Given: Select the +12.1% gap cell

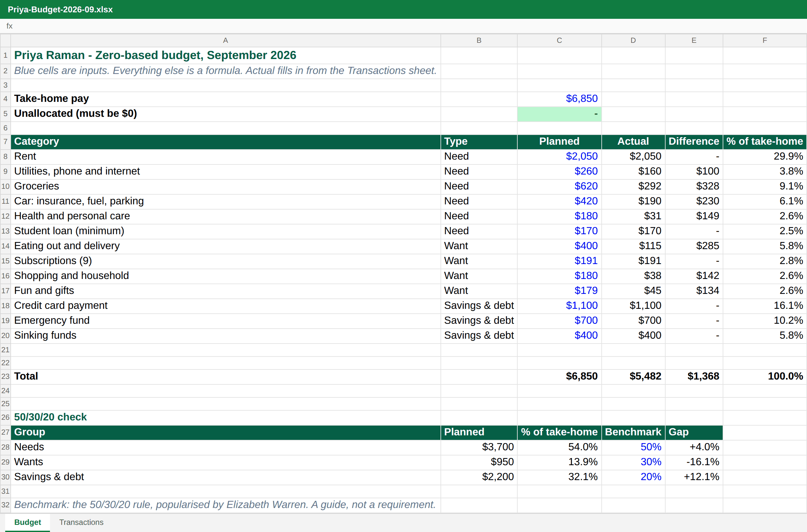Looking at the screenshot, I should (694, 477).
